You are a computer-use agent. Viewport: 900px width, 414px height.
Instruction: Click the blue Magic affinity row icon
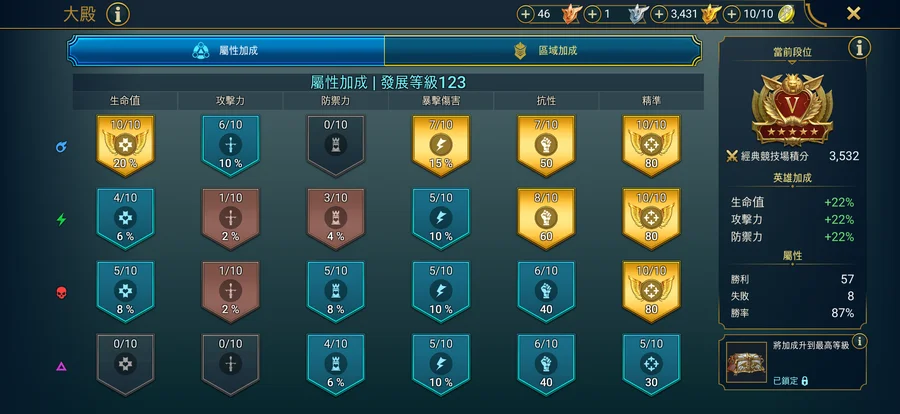[x=61, y=147]
